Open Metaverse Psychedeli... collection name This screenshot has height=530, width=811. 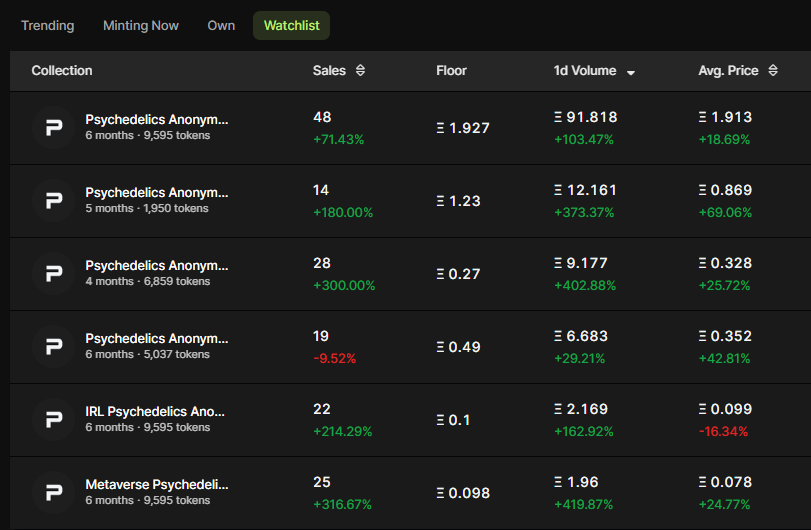coord(157,484)
